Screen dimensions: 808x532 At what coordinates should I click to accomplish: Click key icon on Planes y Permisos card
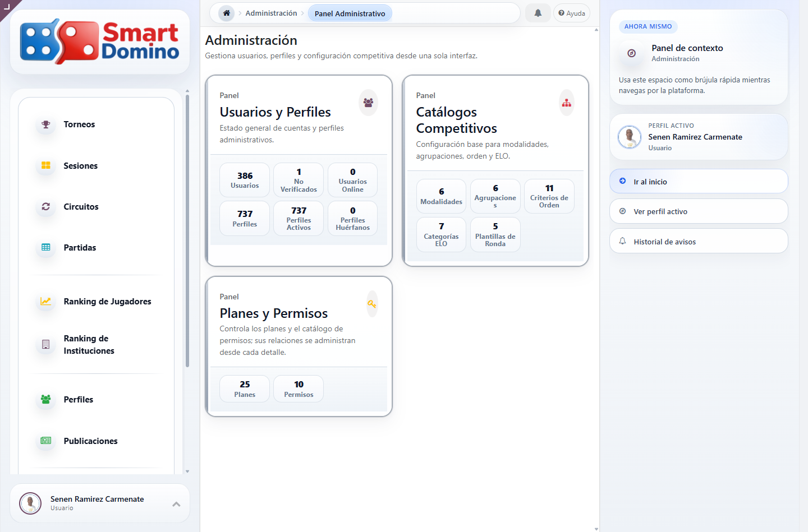click(x=372, y=304)
